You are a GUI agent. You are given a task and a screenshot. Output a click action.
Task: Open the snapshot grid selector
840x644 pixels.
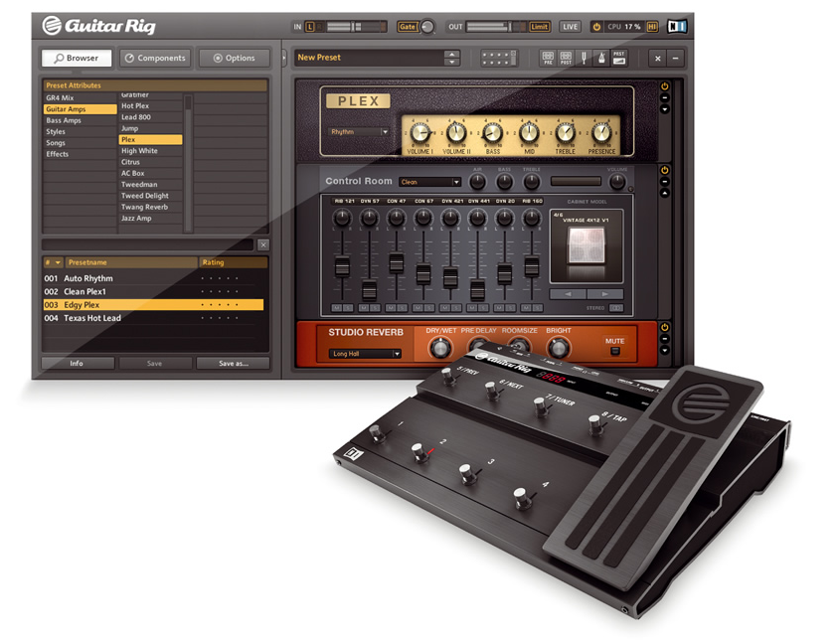[x=498, y=58]
